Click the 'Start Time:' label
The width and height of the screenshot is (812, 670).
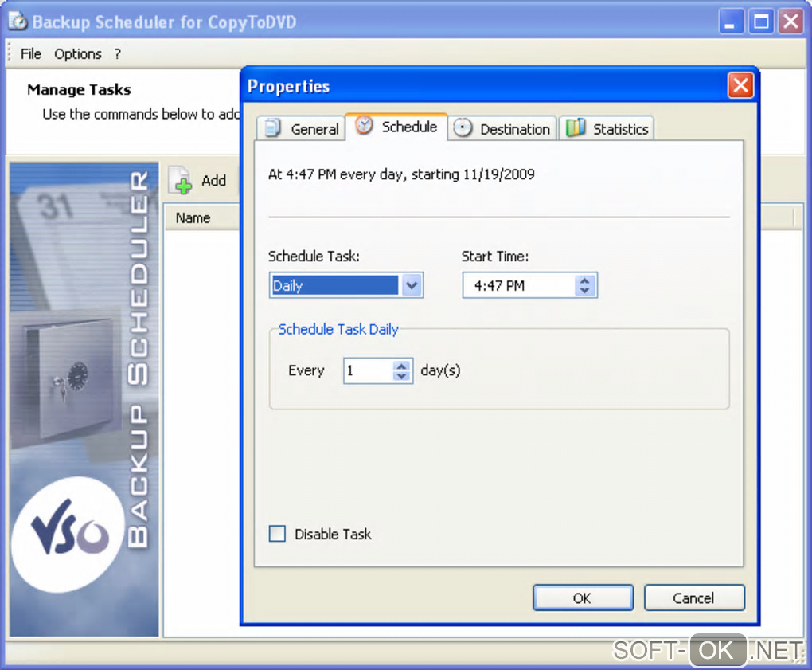[x=494, y=256]
